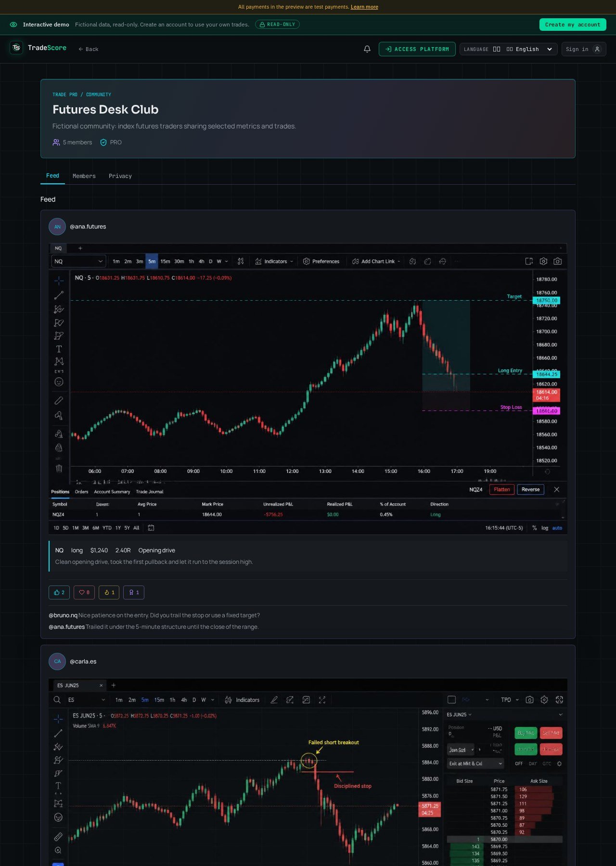Open the Language English dropdown
616x866 pixels.
[x=509, y=49]
